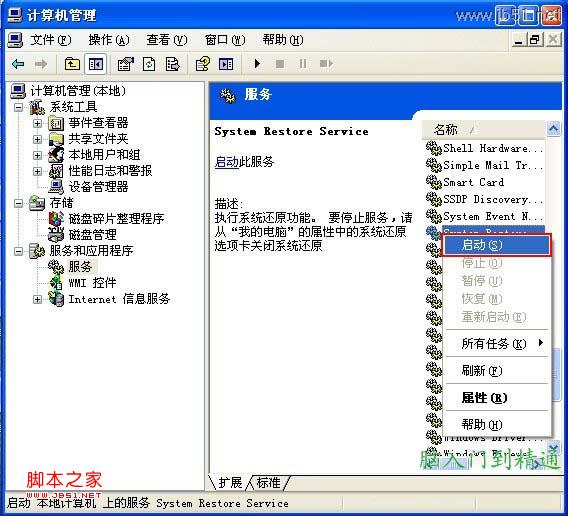Click the Disk Defragmenter (磁盘碎片整理程序) icon
This screenshot has width=568, height=516.
tap(56, 219)
